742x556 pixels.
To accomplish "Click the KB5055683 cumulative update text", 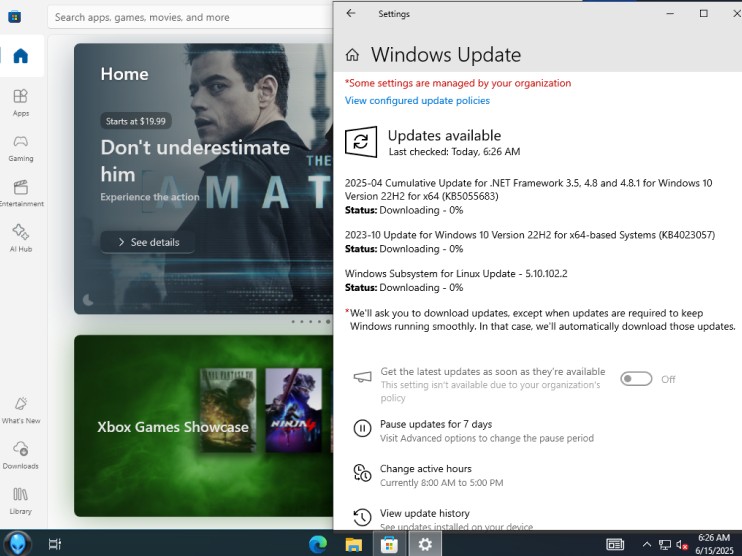I will pyautogui.click(x=528, y=189).
